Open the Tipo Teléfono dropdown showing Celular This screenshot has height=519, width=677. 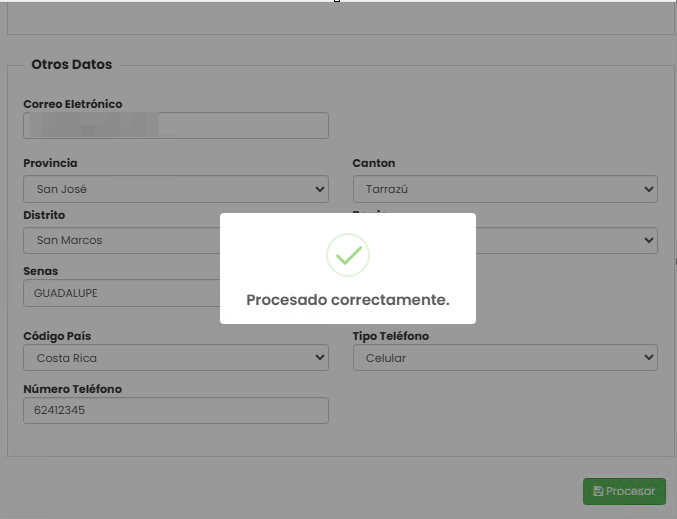[505, 357]
